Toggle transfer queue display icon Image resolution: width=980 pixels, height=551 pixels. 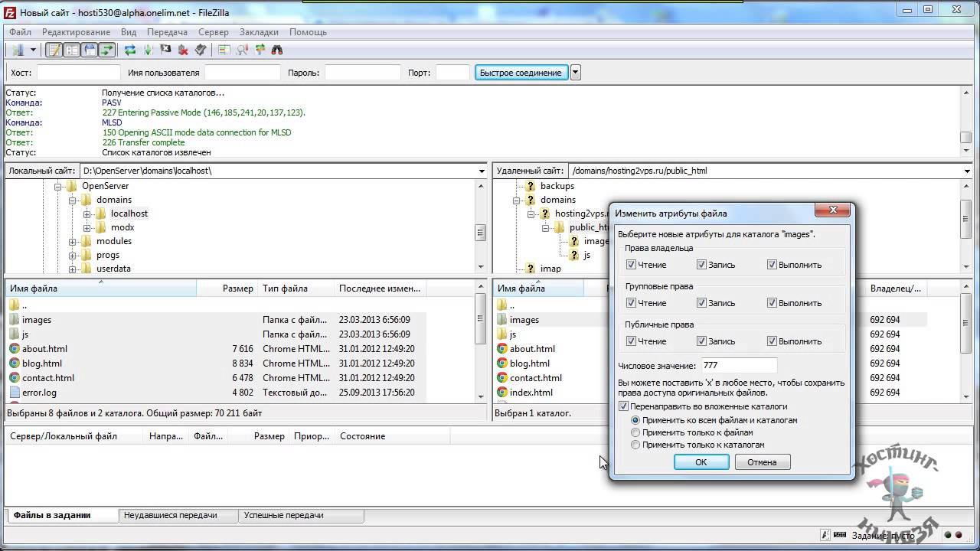click(107, 51)
